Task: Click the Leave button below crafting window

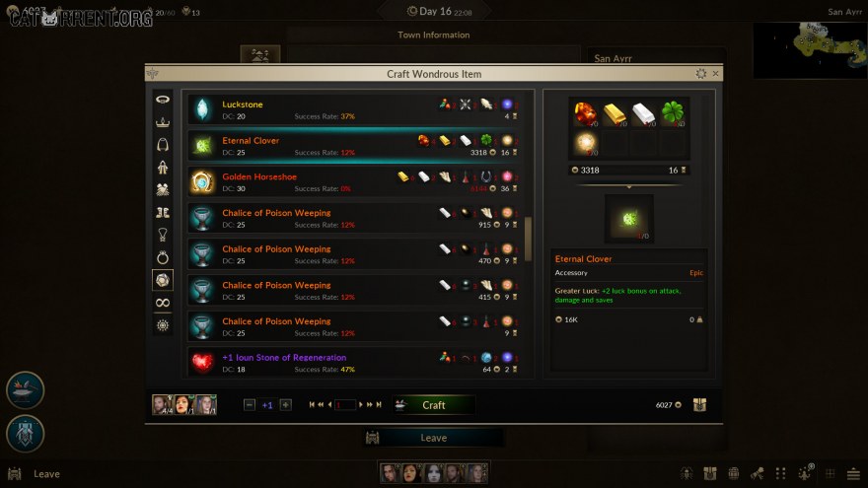Action: [433, 438]
